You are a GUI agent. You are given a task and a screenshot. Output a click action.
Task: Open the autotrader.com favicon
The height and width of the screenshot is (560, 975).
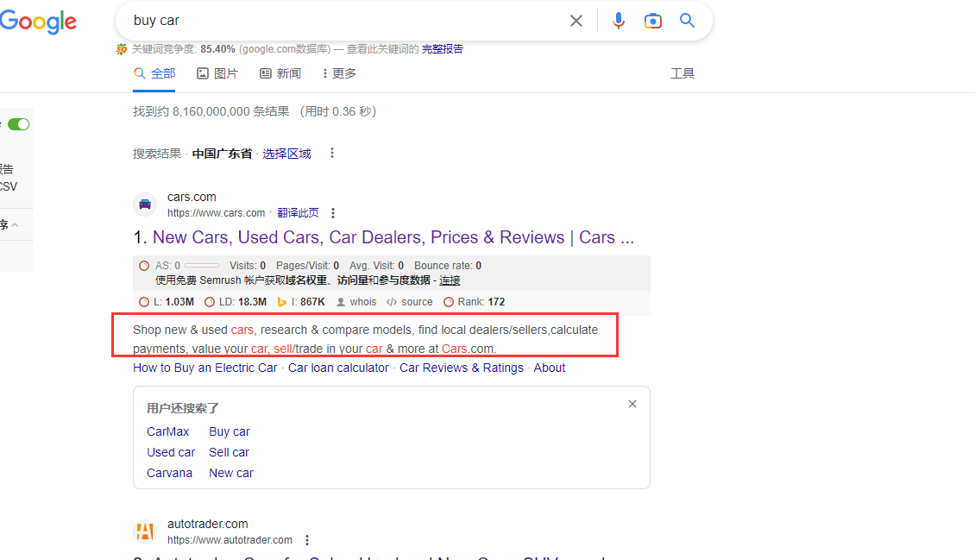[145, 532]
